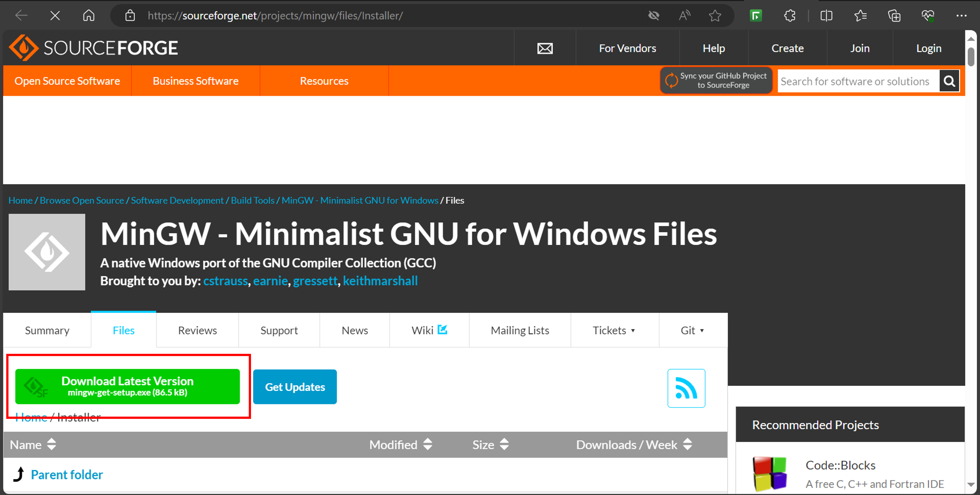This screenshot has height=495, width=980.
Task: Click Download Latest Version button
Action: (x=127, y=386)
